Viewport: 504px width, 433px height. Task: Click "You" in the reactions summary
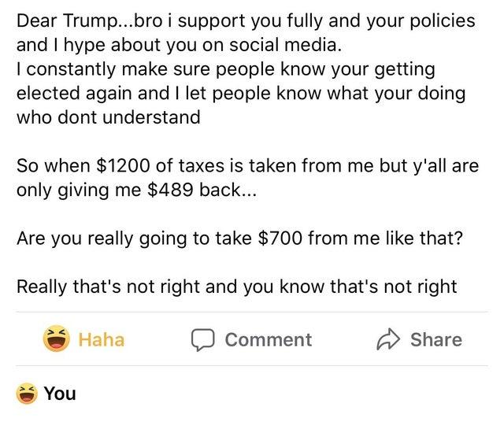tap(60, 392)
